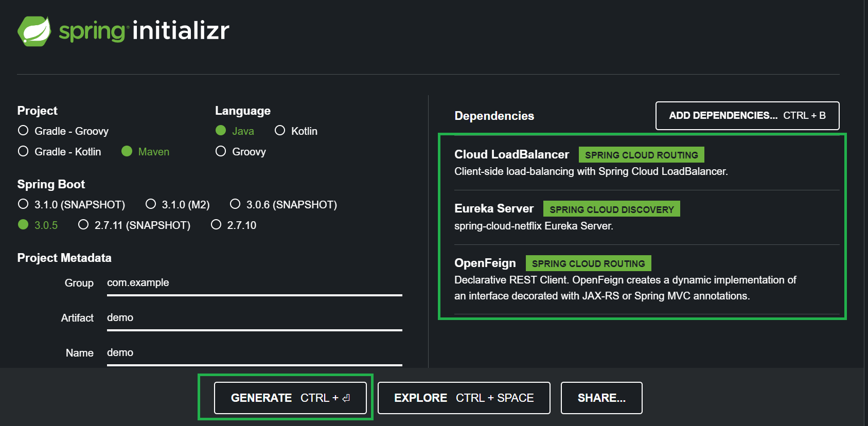
Task: Select Spring Boot 3.1.0 (M2)
Action: 151,204
